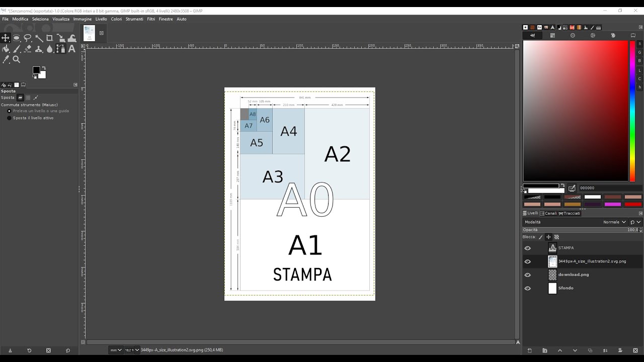Open the tool options panel configuration menu arrow
This screenshot has height=362, width=644.
pyautogui.click(x=75, y=84)
